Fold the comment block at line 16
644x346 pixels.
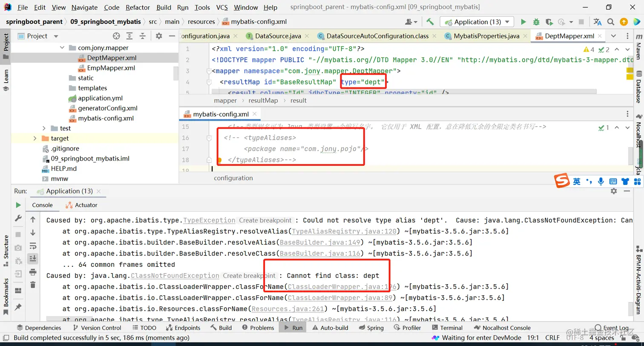(x=209, y=138)
